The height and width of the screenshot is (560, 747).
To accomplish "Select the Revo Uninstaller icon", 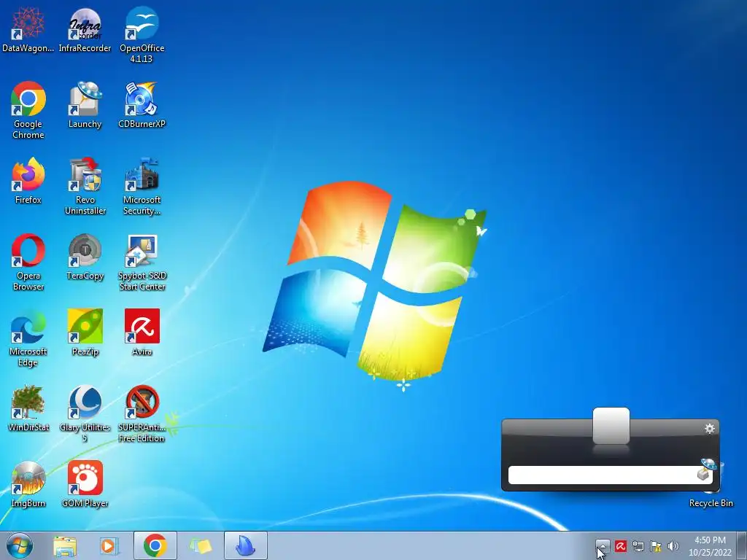I will (x=85, y=186).
